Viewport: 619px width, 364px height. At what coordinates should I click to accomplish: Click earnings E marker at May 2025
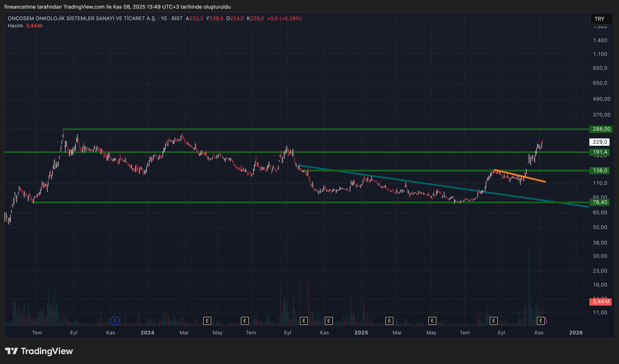(x=432, y=321)
